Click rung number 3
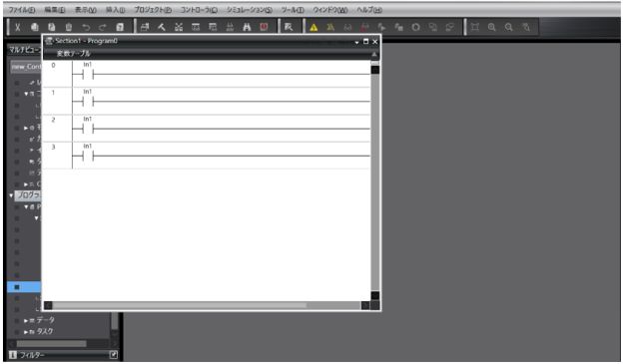Screen dimensions: 623x364 tap(53, 147)
